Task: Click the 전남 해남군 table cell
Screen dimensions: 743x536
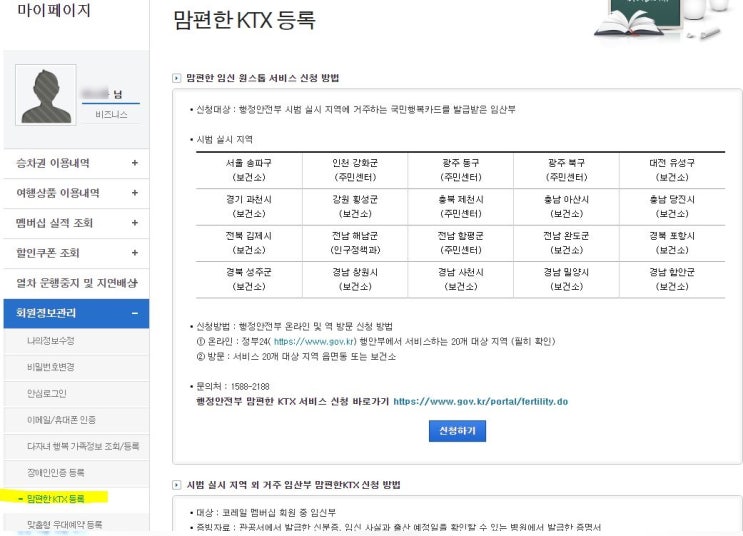Action: (355, 243)
